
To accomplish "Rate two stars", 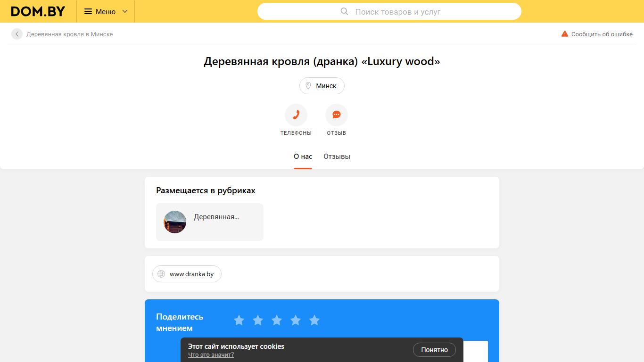I will click(x=258, y=321).
